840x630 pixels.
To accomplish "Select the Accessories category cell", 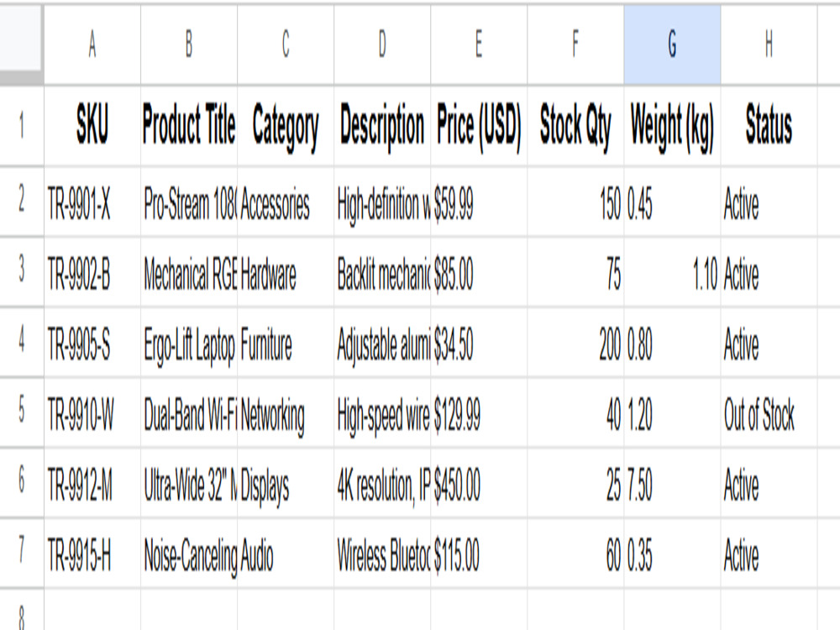I will 286,202.
